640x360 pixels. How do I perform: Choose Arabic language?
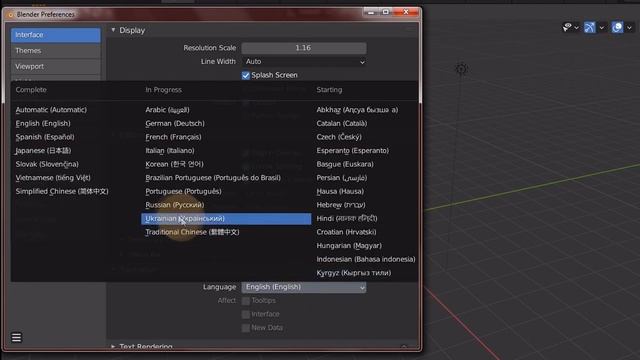pyautogui.click(x=167, y=110)
